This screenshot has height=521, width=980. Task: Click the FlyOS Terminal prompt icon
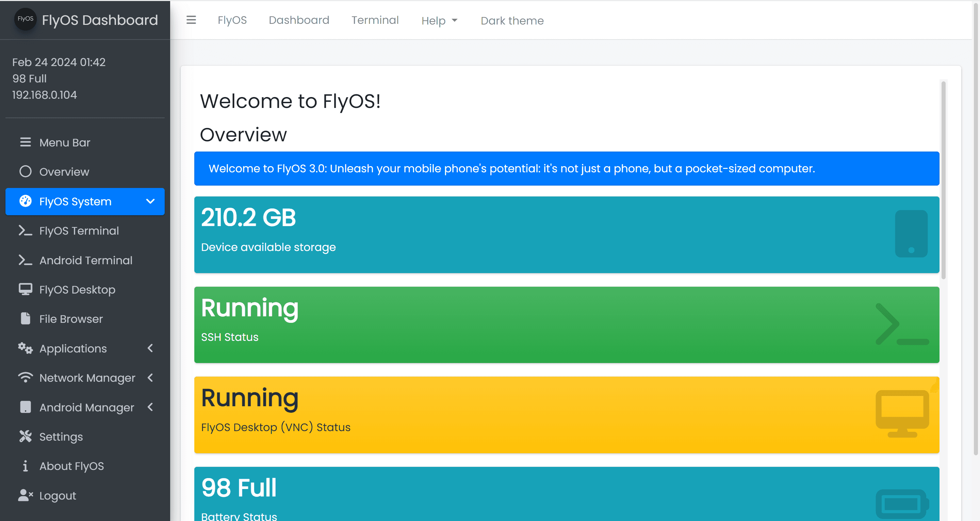26,231
